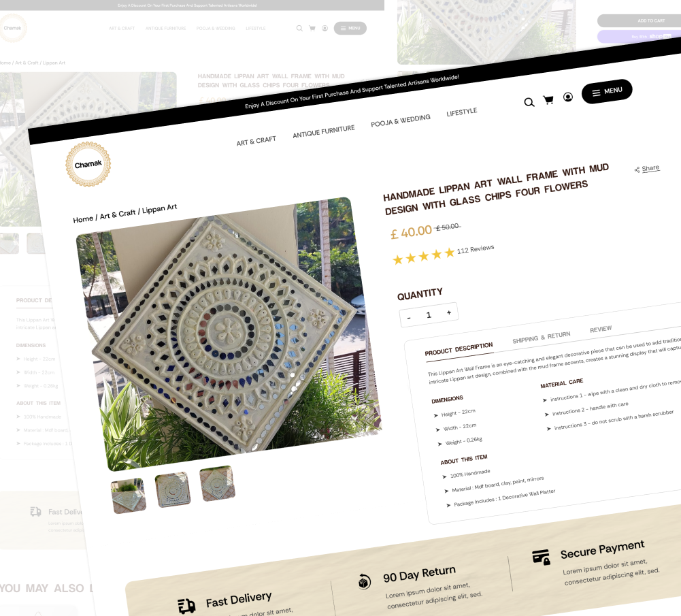Click the Art & Craft breadcrumb link
681x616 pixels.
point(118,214)
